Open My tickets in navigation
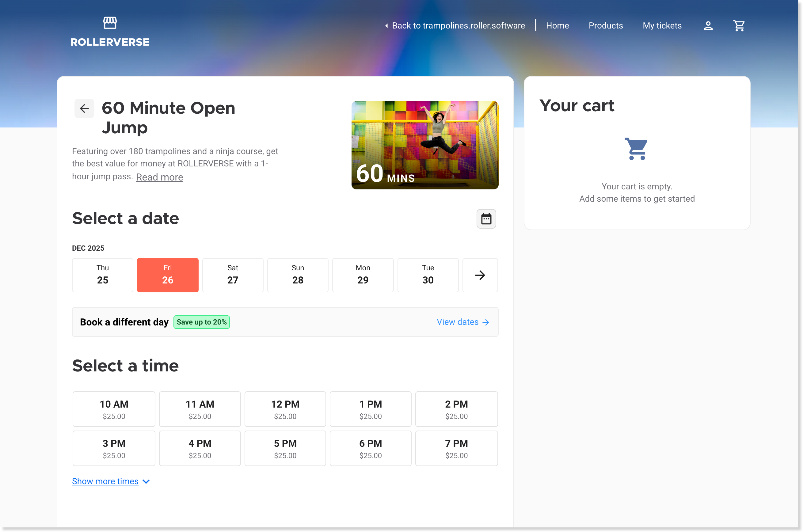This screenshot has height=532, width=803. point(662,26)
